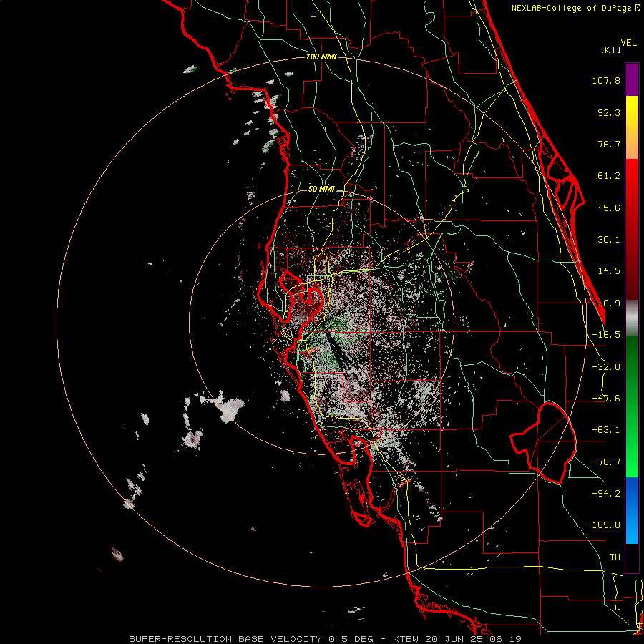Click the yellow-orange segment of the color bar
Viewport: 644px width, 644px height.
click(632, 127)
